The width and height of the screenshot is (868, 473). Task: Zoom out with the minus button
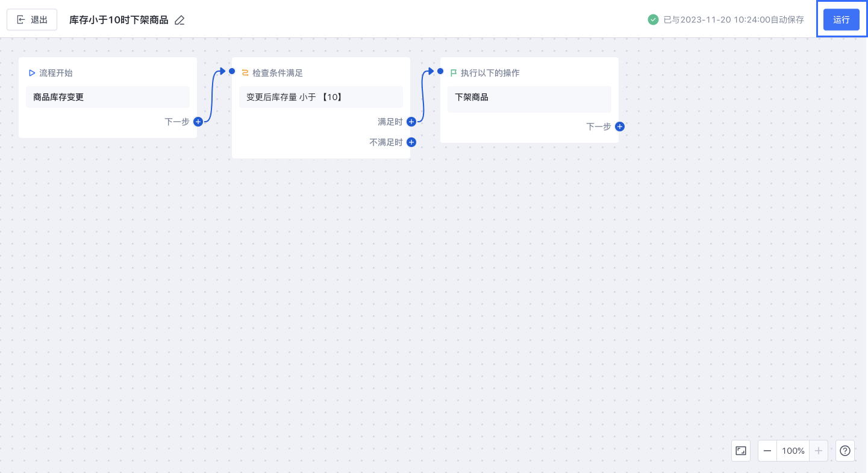(x=767, y=451)
